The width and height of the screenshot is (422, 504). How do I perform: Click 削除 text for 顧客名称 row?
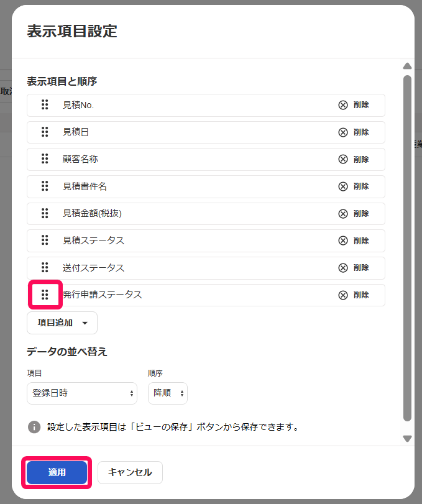[x=361, y=160]
